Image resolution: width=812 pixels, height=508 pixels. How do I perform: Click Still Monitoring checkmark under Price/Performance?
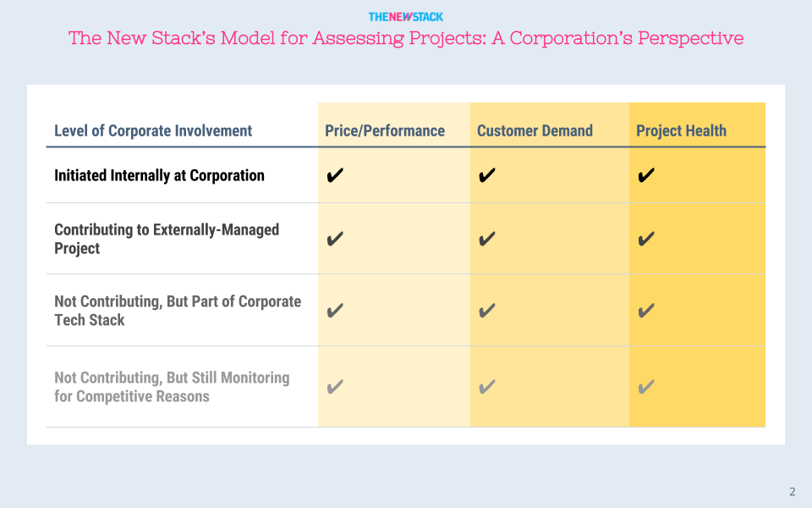click(335, 387)
